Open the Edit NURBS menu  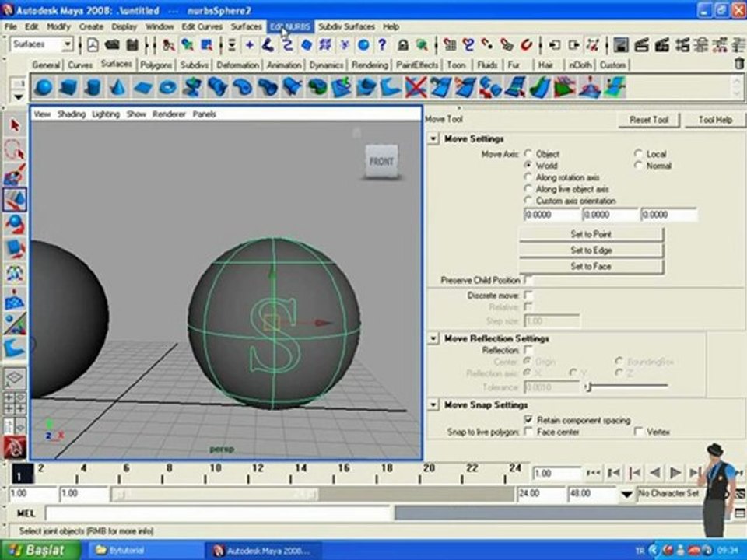click(x=289, y=26)
